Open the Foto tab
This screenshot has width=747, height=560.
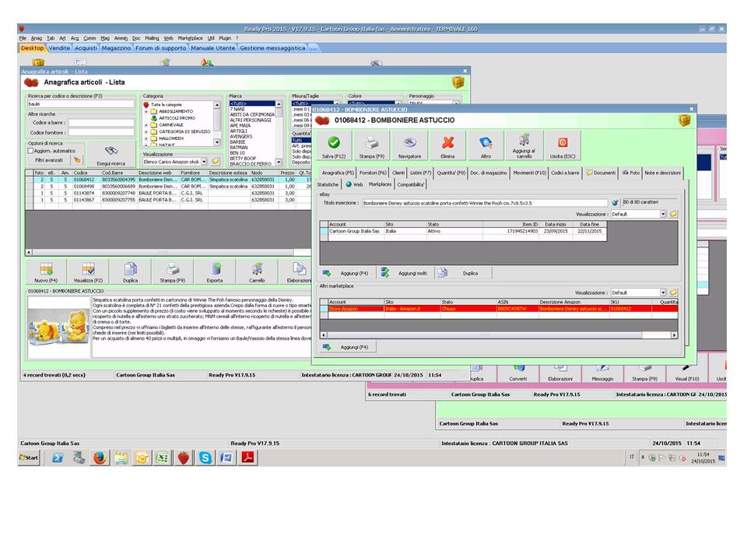pyautogui.click(x=631, y=173)
